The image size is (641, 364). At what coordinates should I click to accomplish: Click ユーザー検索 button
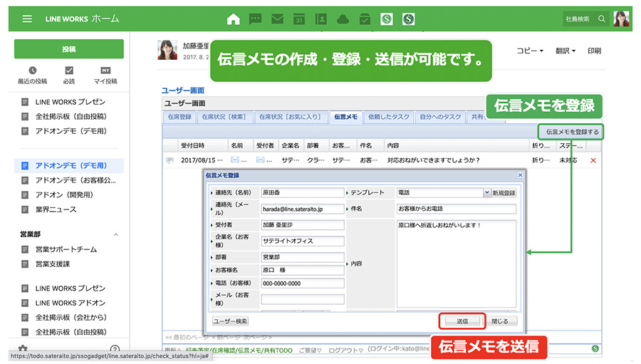coord(230,321)
